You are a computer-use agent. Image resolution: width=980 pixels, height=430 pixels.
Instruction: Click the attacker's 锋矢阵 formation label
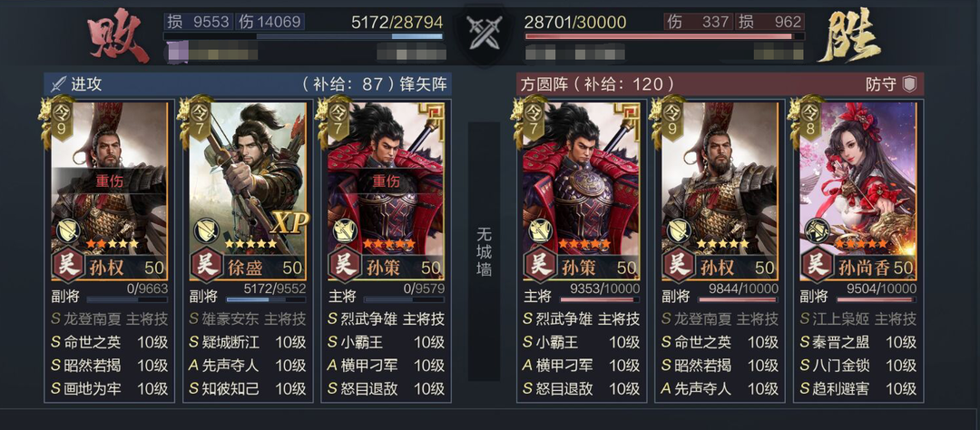tap(423, 84)
